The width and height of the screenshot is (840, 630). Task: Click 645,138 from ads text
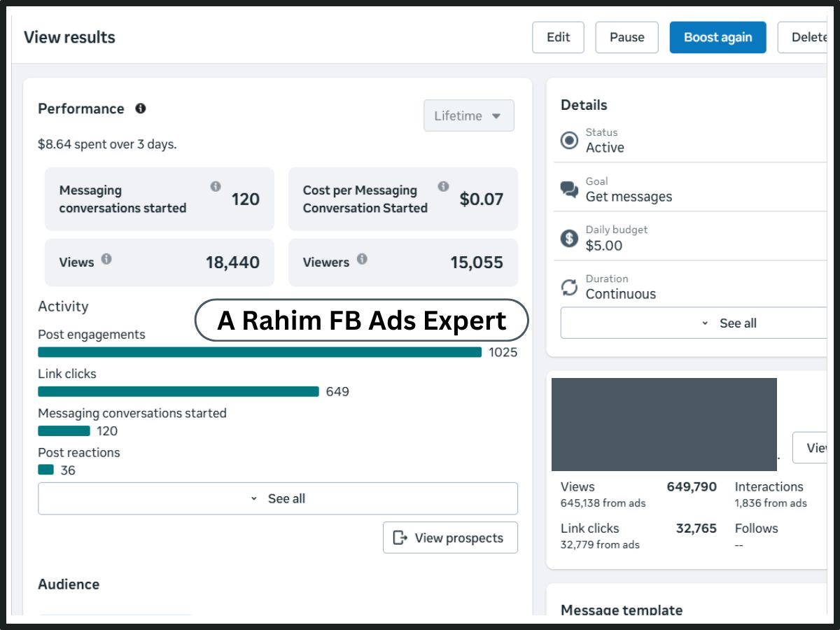[603, 503]
